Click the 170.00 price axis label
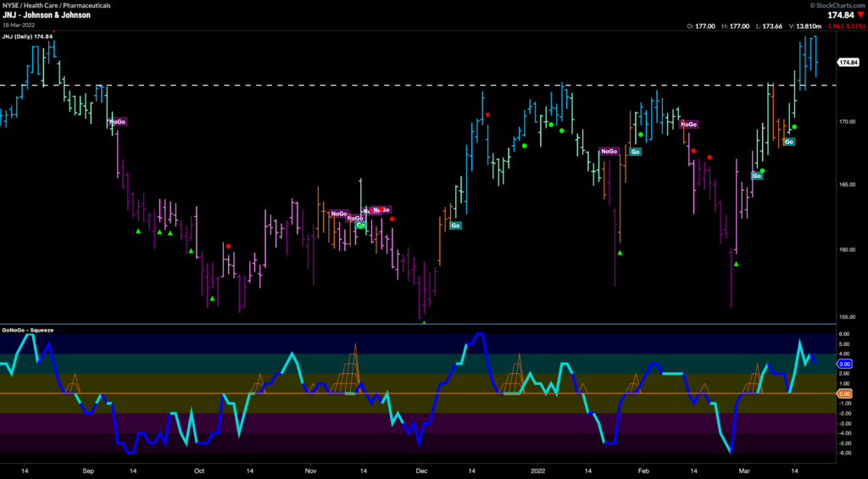This screenshot has width=868, height=479. pos(847,121)
